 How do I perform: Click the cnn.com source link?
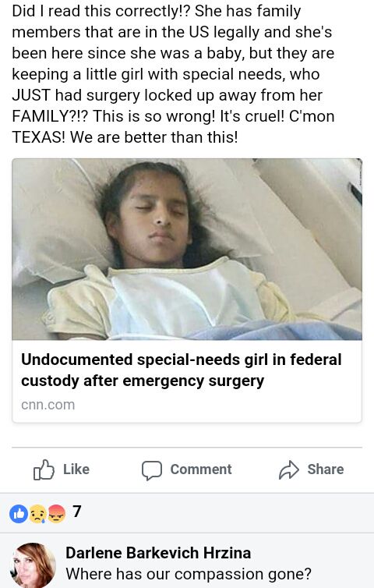pyautogui.click(x=48, y=405)
